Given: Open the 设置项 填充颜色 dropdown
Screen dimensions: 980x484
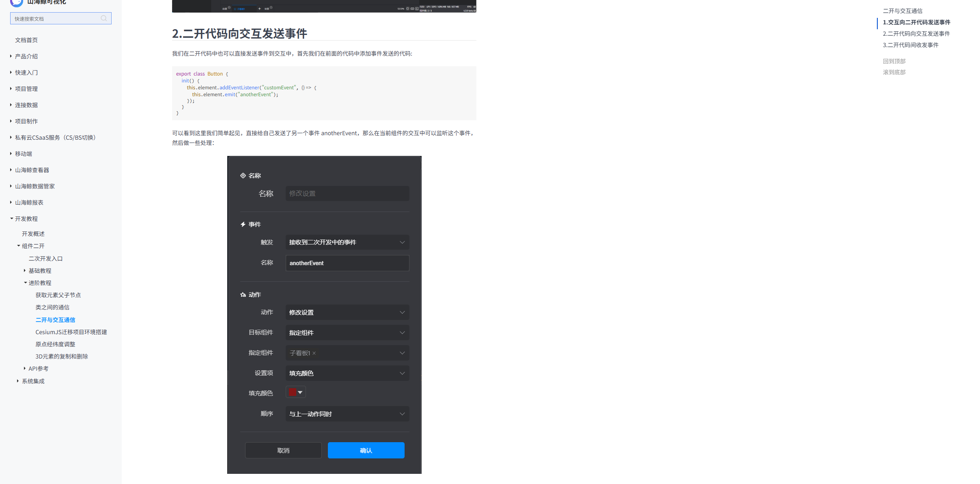Looking at the screenshot, I should (347, 373).
